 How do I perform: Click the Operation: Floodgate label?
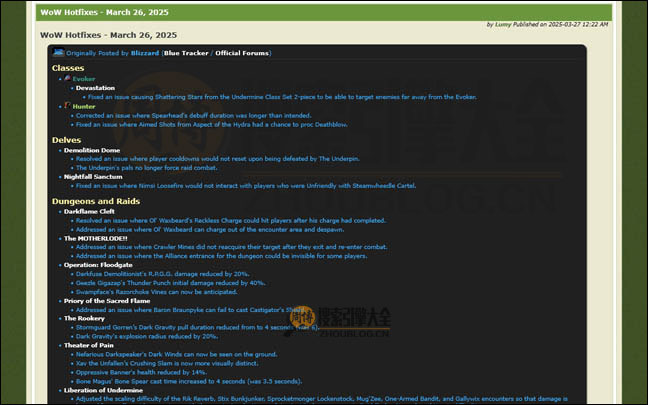(98, 265)
